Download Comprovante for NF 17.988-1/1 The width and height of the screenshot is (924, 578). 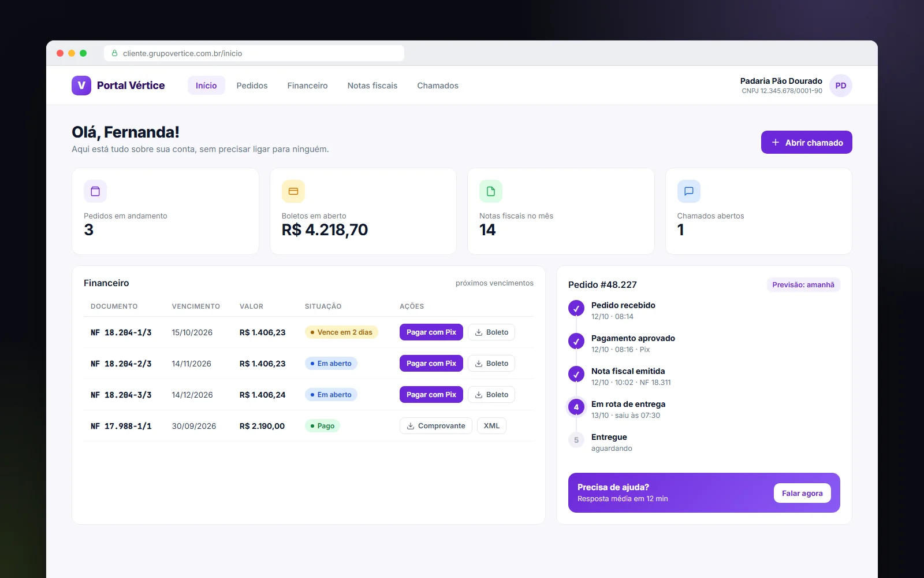[x=436, y=426]
